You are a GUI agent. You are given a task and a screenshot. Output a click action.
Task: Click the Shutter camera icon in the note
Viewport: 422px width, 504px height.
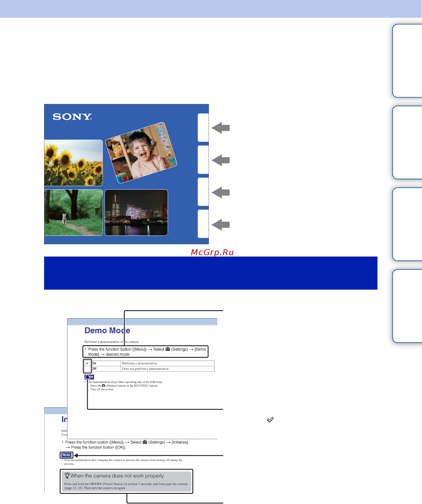(103, 385)
